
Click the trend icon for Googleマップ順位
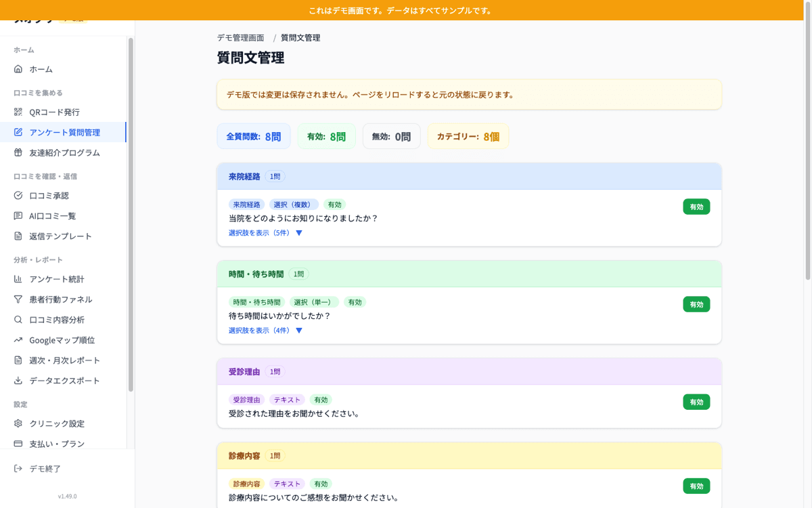tap(18, 339)
